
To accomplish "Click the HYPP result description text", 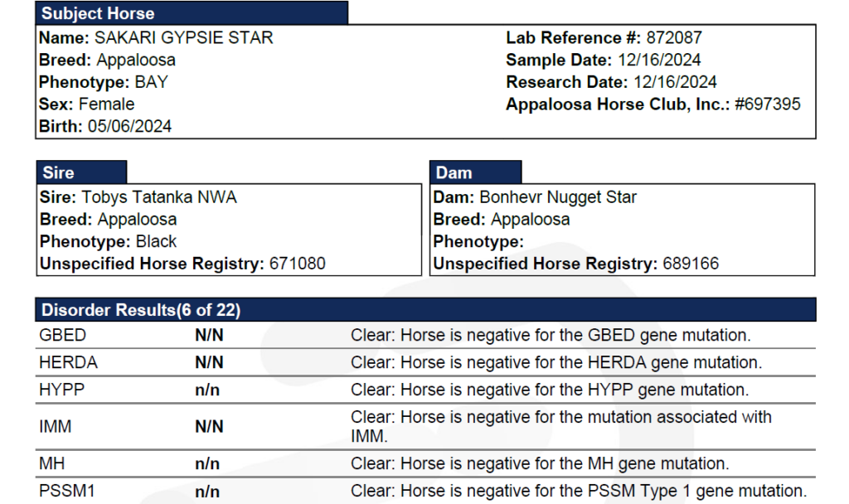I will coord(549,390).
